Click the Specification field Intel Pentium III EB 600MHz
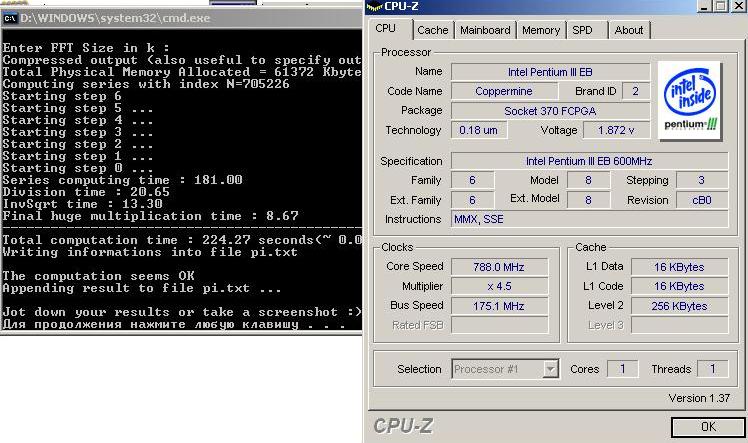This screenshot has width=748, height=443. point(590,161)
